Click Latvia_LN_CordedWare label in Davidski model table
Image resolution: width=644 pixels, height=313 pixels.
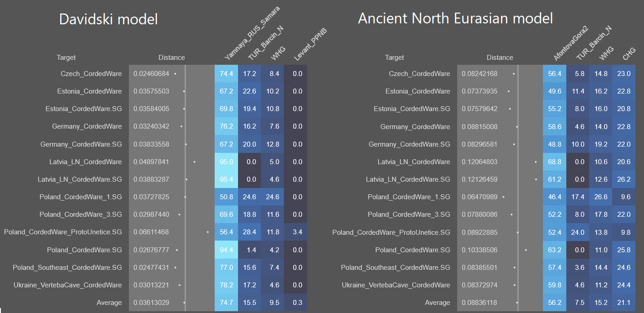85,162
